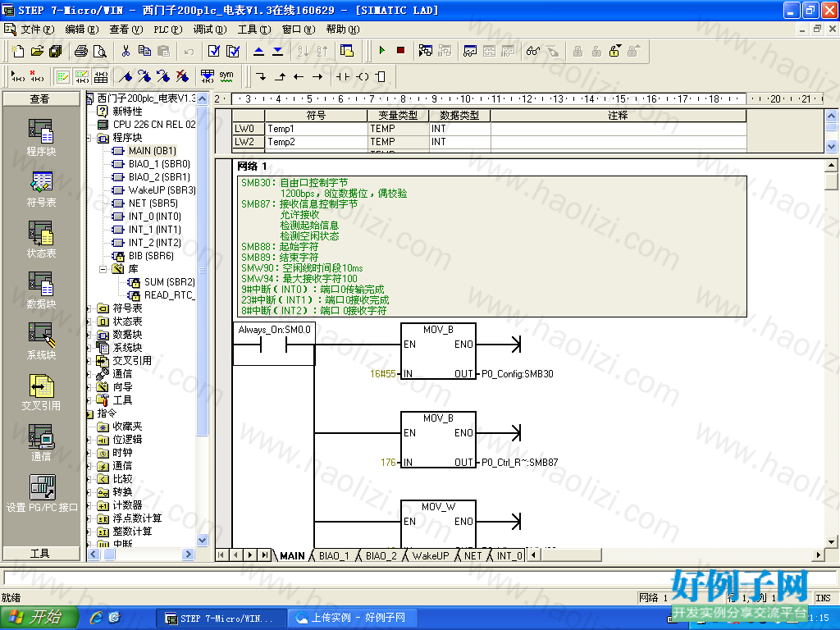
Task: Switch to the BIAO_1 editor tab
Action: (334, 556)
